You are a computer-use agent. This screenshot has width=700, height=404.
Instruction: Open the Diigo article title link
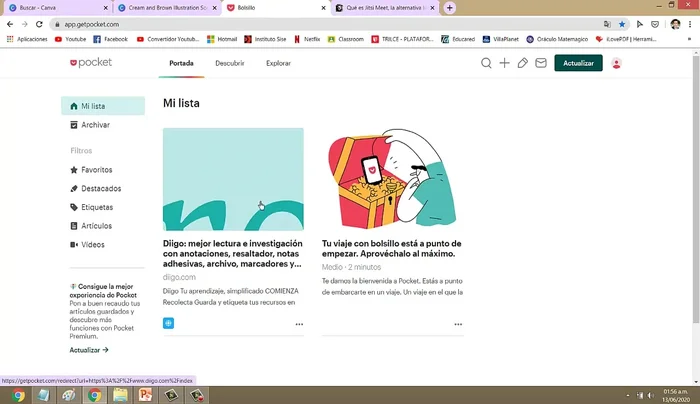(x=233, y=254)
